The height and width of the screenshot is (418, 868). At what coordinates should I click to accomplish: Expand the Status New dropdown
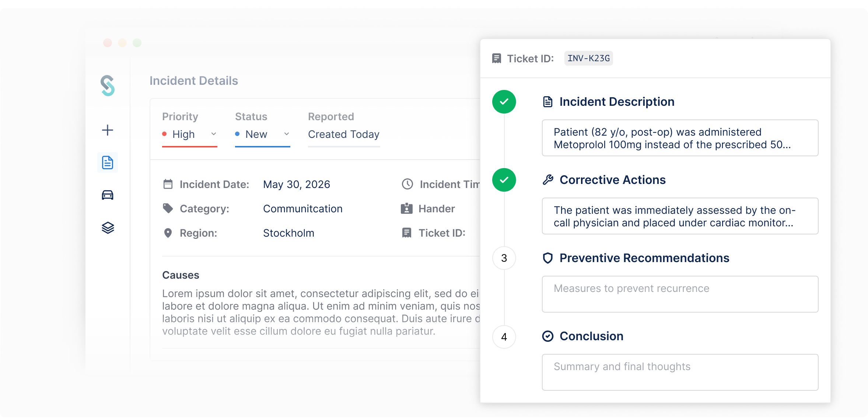263,135
